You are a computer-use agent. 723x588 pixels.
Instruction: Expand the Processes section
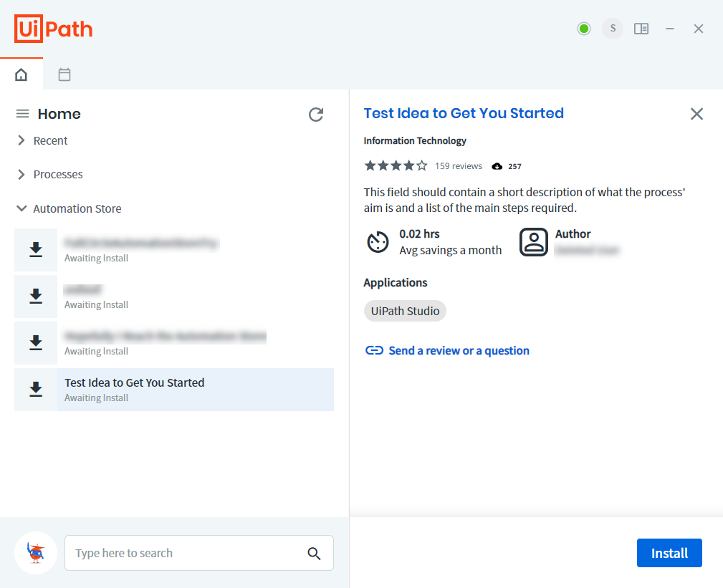click(x=21, y=175)
